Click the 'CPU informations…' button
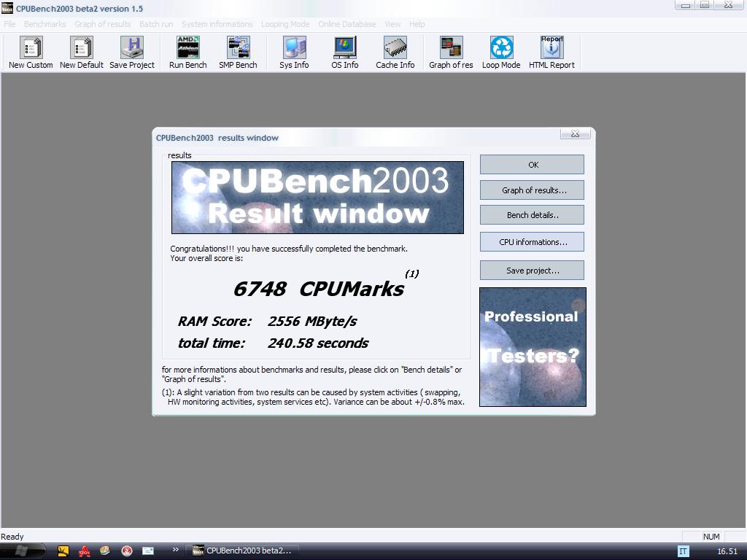 pyautogui.click(x=532, y=242)
